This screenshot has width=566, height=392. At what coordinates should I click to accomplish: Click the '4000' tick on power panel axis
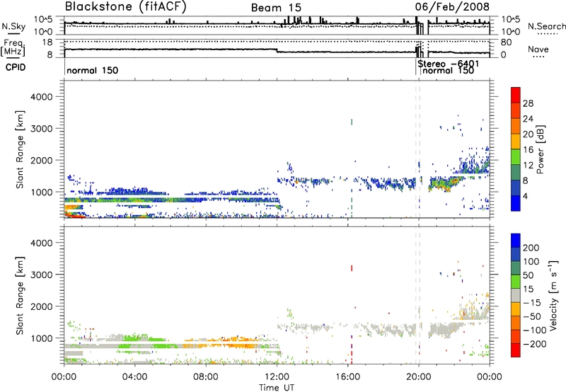coord(41,97)
